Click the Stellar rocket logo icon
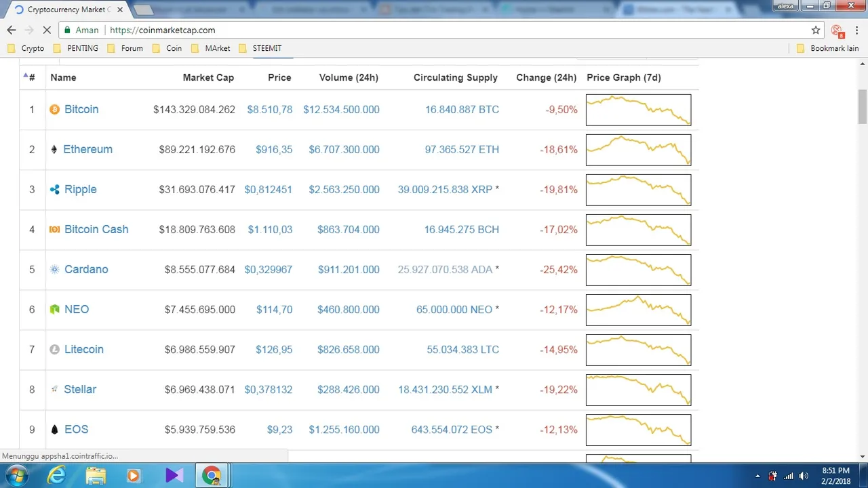Screen dimensions: 868x488 [x=55, y=389]
